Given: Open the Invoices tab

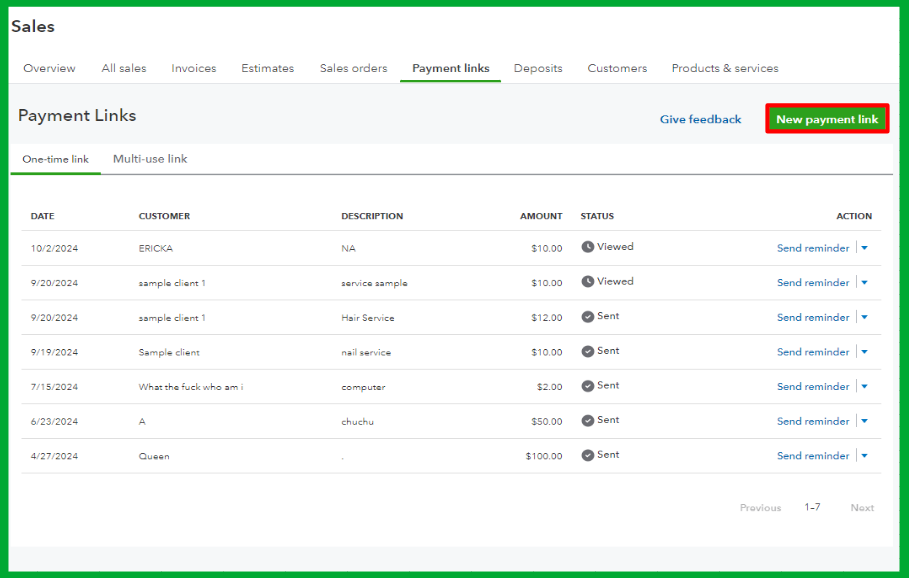Looking at the screenshot, I should tap(194, 68).
